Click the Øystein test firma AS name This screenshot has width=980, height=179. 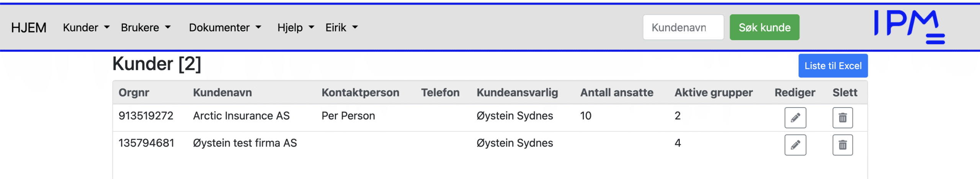(x=245, y=143)
